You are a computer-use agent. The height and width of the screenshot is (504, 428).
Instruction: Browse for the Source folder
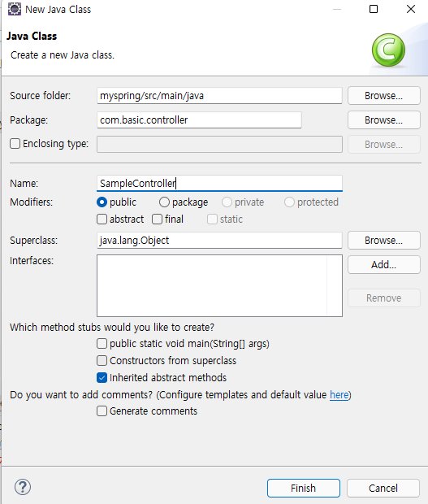pyautogui.click(x=383, y=95)
